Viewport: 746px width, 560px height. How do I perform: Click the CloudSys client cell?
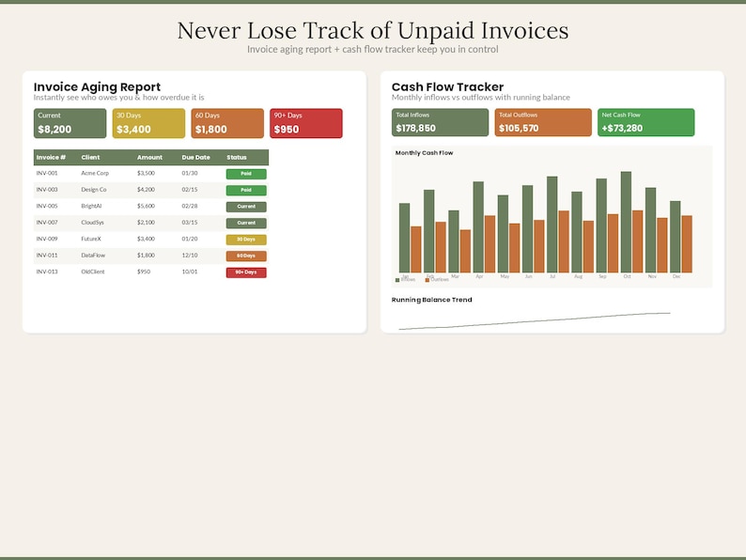(x=92, y=222)
